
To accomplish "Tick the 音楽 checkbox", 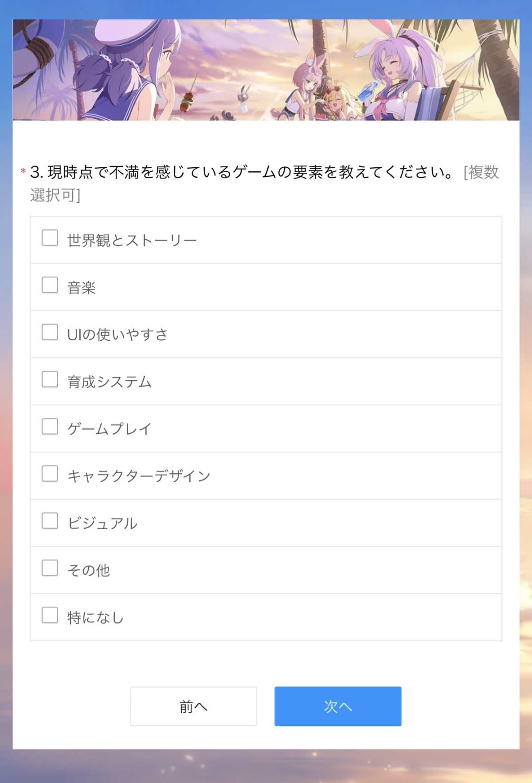I will pos(50,285).
